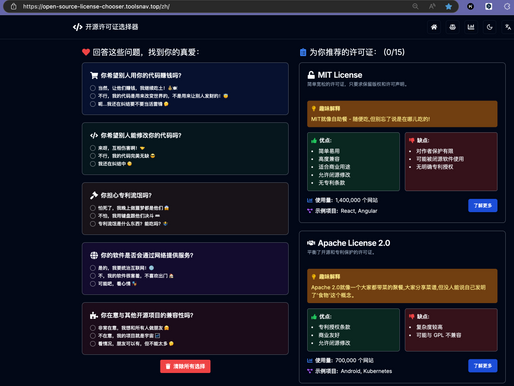The image size is (514, 386).
Task: Select '我还在纠结中' radio option
Action: coord(93,164)
